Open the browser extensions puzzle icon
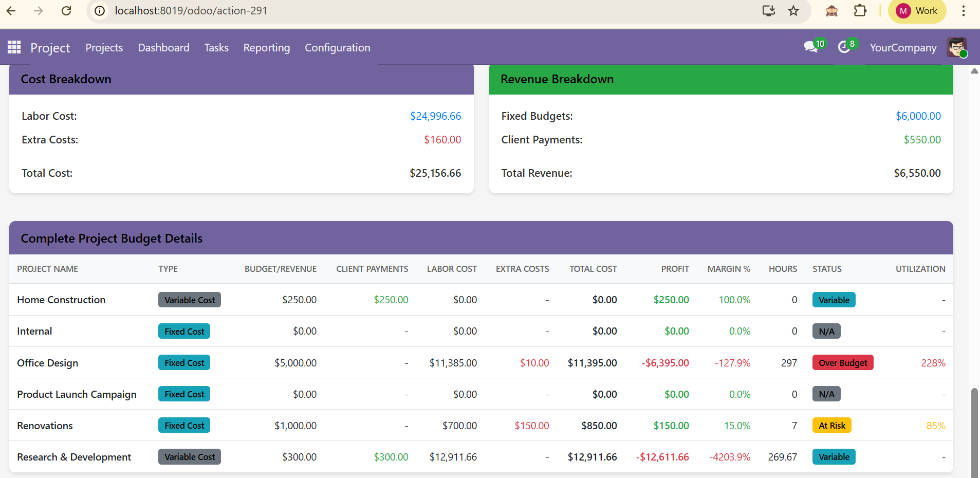 (x=860, y=10)
